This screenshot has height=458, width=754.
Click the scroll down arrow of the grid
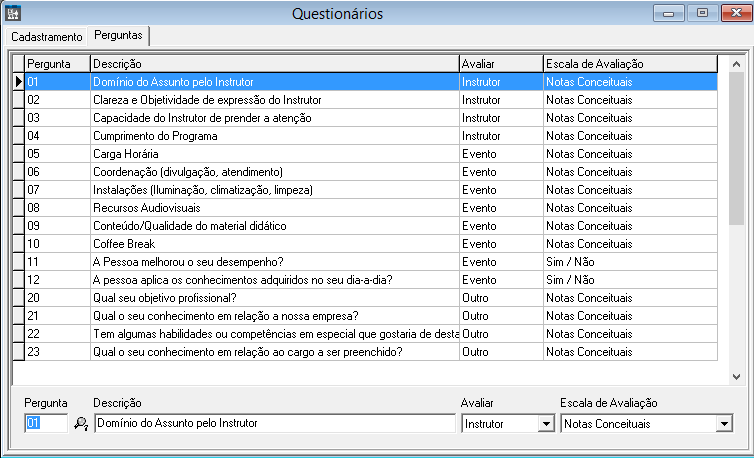pos(736,377)
